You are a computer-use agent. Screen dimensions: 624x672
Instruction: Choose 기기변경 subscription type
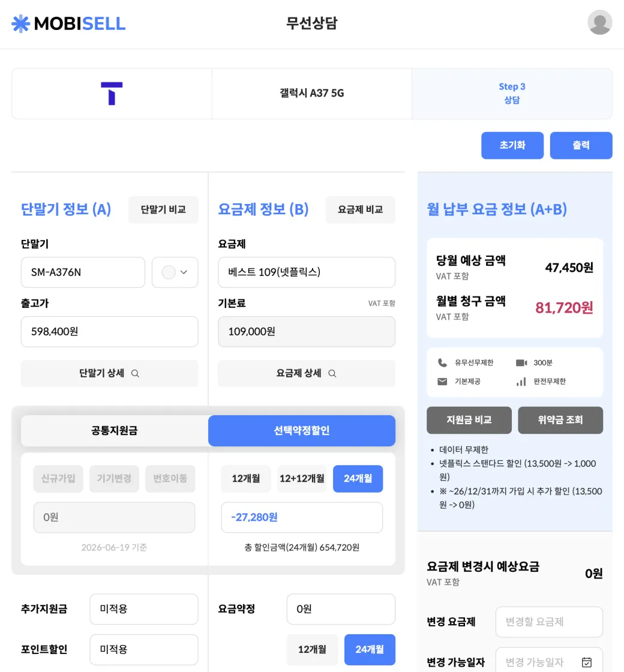click(114, 478)
